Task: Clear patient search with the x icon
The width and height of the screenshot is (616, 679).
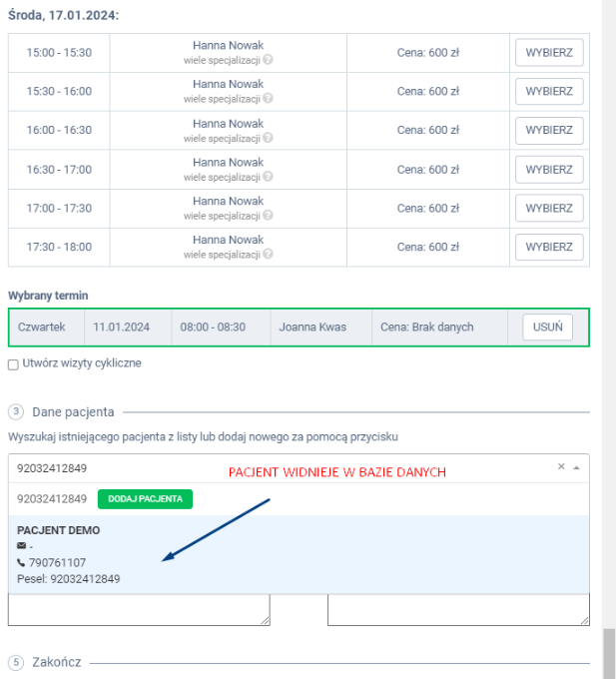Action: pos(561,466)
